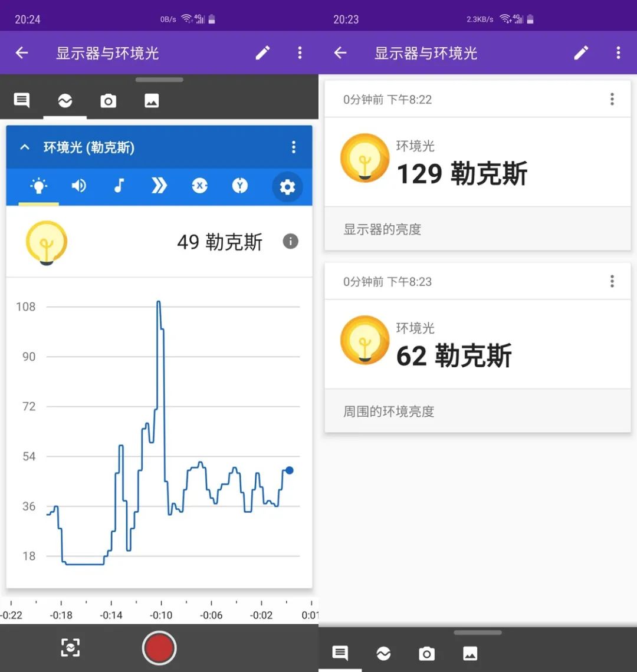Tap the left screen top drag handle

(159, 80)
